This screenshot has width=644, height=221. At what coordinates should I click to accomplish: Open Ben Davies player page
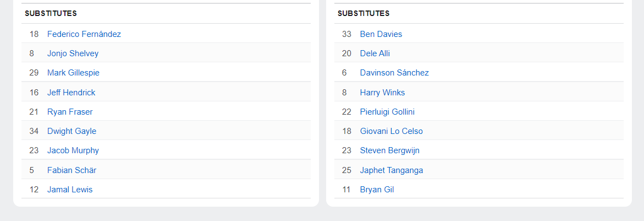click(381, 34)
